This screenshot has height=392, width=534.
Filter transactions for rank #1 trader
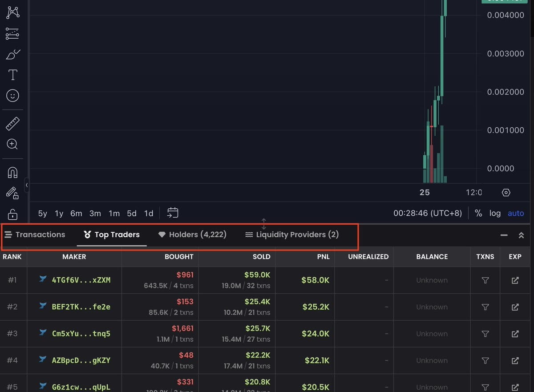[x=485, y=280]
